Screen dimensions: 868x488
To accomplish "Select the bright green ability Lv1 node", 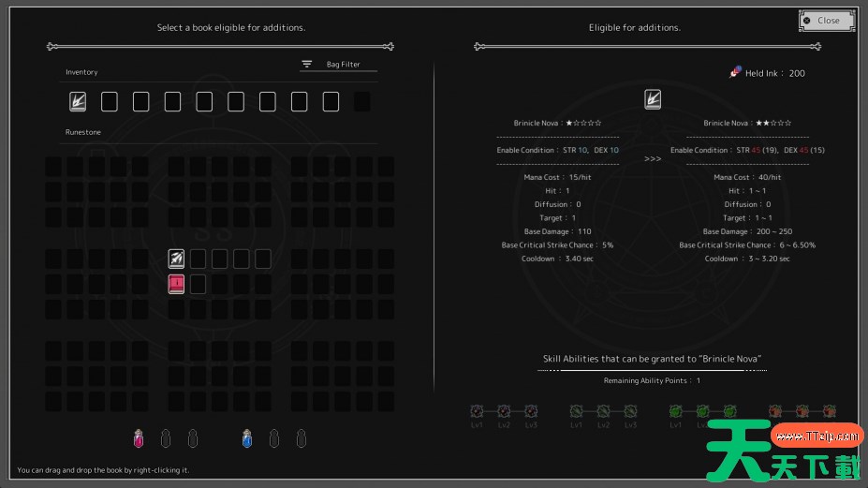I will pos(675,410).
